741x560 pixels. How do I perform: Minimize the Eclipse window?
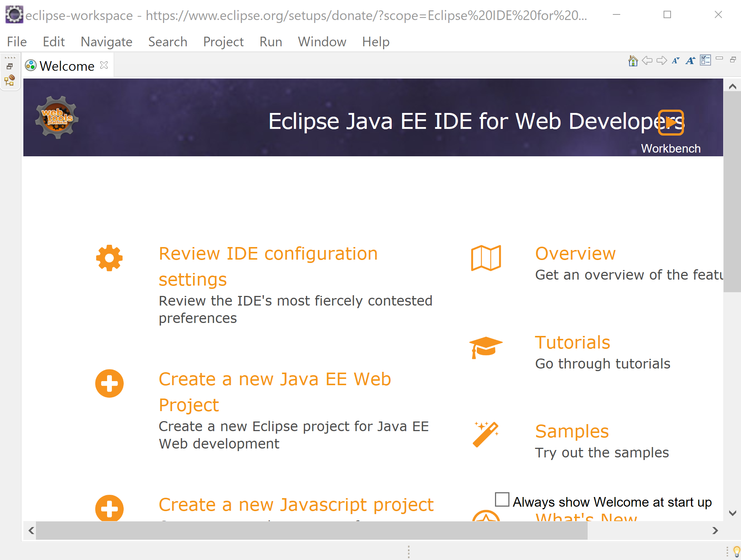pyautogui.click(x=617, y=15)
